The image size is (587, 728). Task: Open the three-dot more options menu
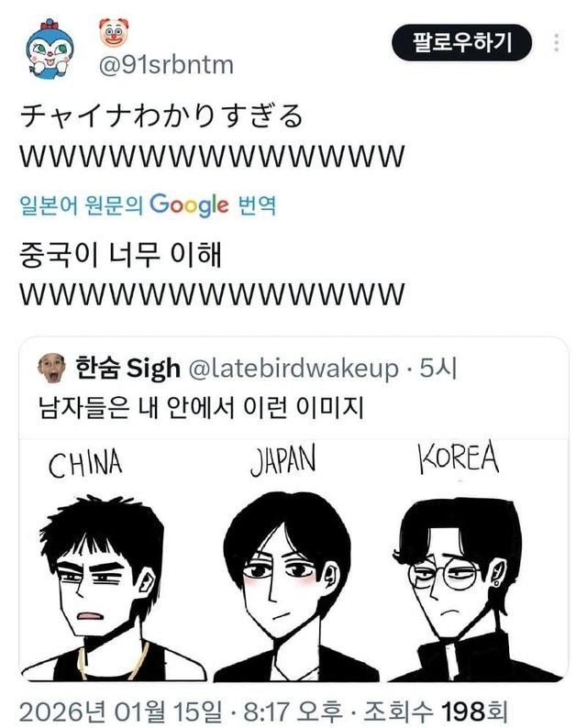[x=557, y=43]
